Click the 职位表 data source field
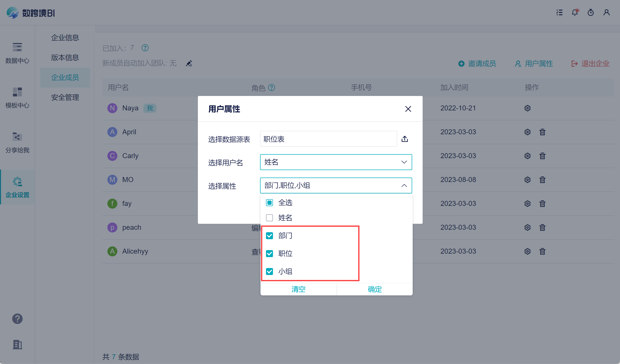Viewport: 620px width, 364px height. (x=328, y=139)
